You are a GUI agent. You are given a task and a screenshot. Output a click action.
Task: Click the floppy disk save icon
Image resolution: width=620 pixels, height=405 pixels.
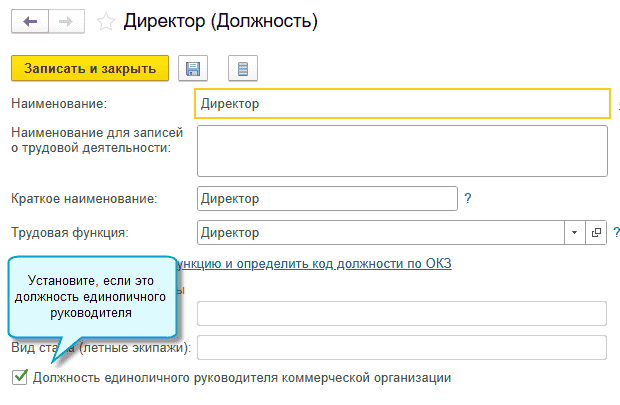(x=193, y=68)
